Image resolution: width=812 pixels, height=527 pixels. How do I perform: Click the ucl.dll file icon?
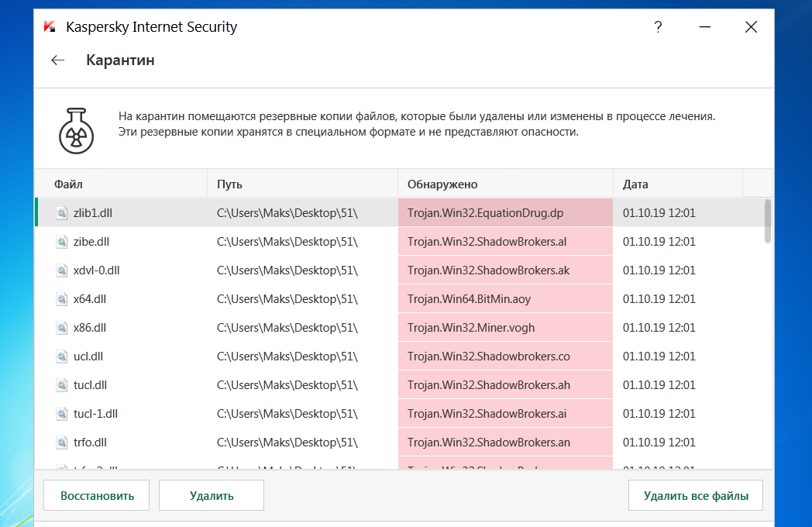click(61, 356)
